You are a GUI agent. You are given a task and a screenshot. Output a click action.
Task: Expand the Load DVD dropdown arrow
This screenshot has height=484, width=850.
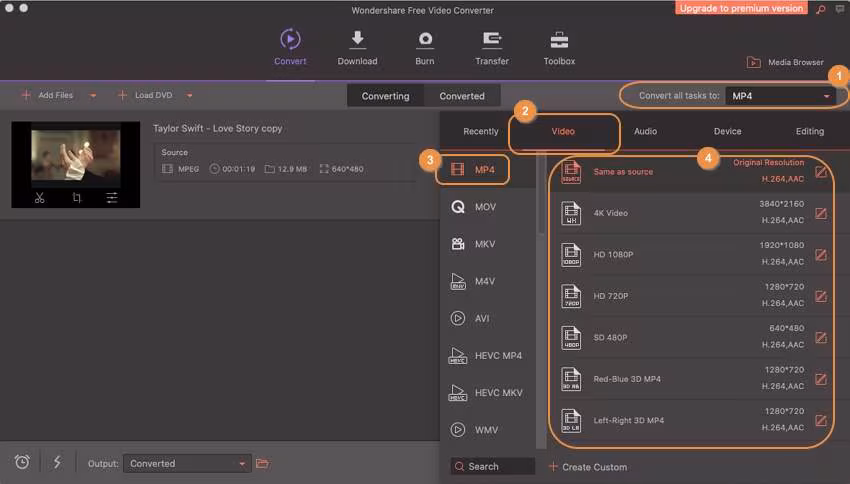tap(189, 95)
